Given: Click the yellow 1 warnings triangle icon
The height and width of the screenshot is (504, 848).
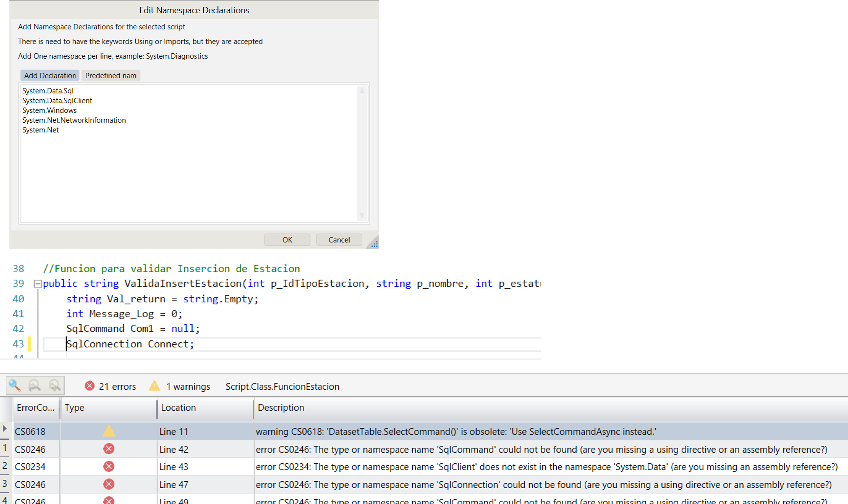Looking at the screenshot, I should 154,386.
